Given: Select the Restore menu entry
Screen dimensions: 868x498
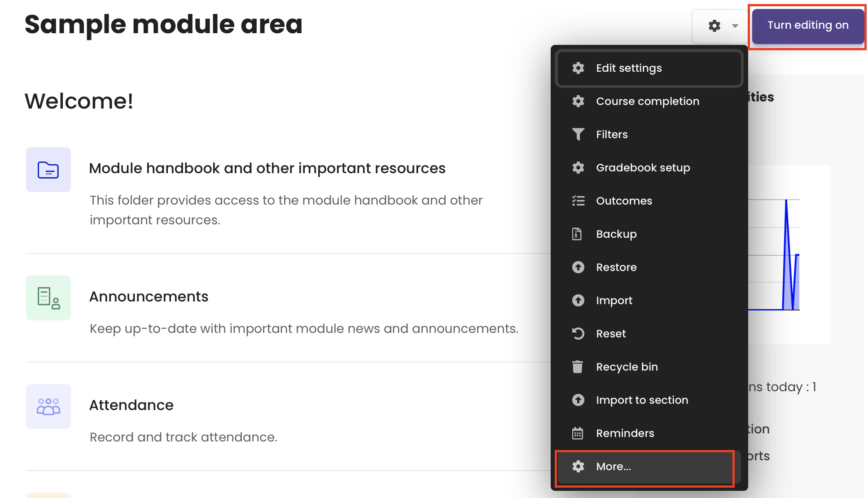Looking at the screenshot, I should pos(649,267).
